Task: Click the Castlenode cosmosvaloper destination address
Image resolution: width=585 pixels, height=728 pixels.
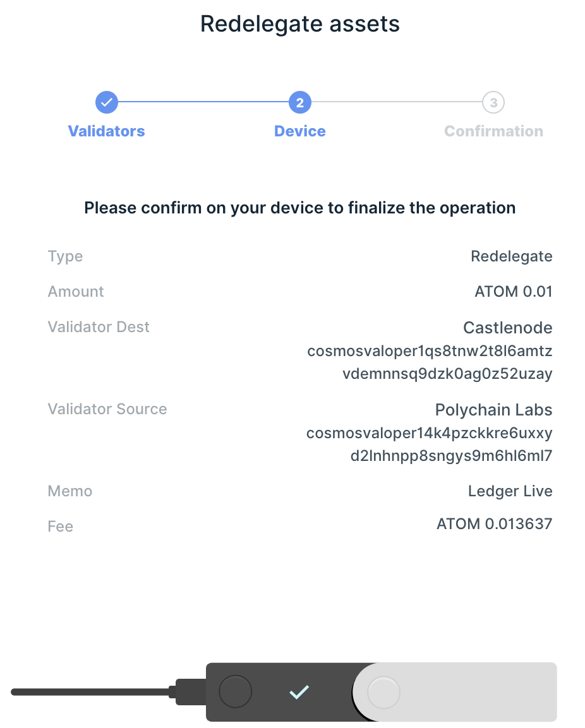Action: pos(430,362)
